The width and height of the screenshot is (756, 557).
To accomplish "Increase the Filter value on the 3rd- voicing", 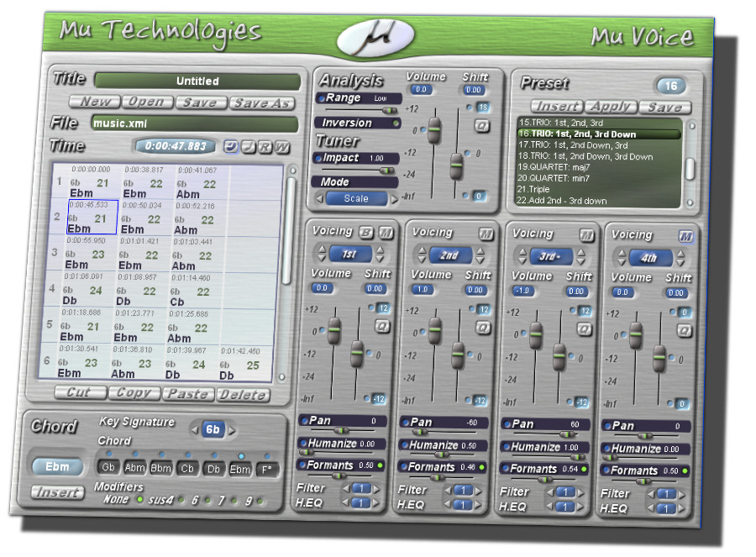I will 580,493.
